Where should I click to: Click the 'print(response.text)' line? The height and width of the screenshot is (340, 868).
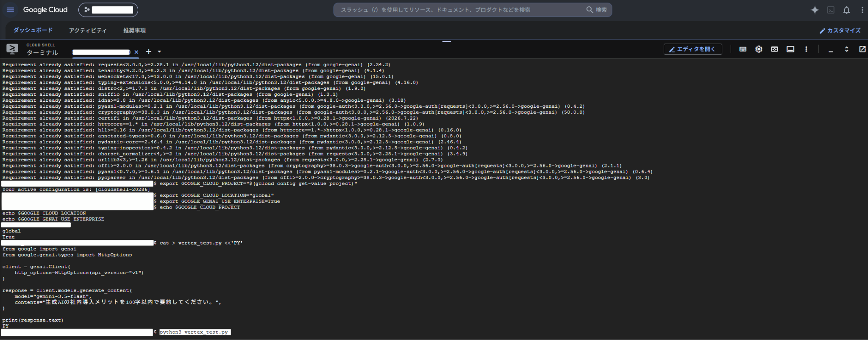coord(33,320)
